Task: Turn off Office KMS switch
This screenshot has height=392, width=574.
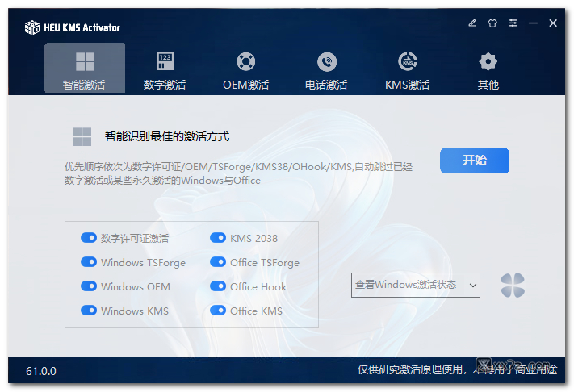Action: point(218,311)
